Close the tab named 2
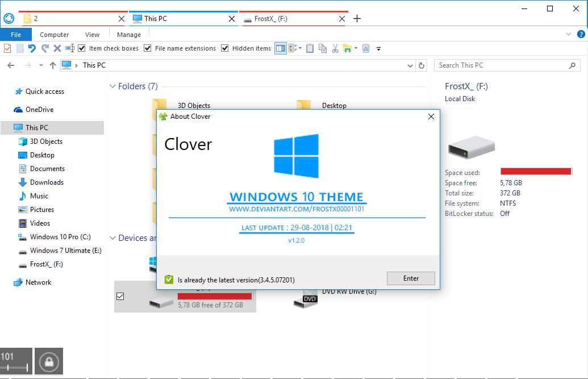Screen dimensions: 588x379 coord(122,19)
